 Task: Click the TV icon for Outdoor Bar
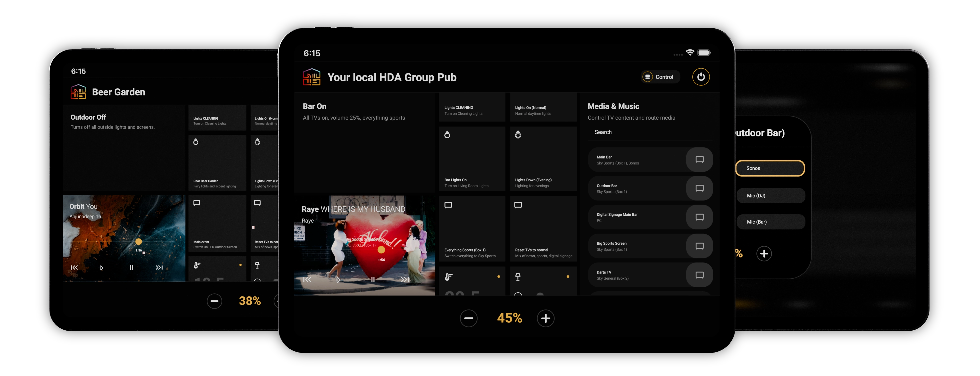coord(699,188)
